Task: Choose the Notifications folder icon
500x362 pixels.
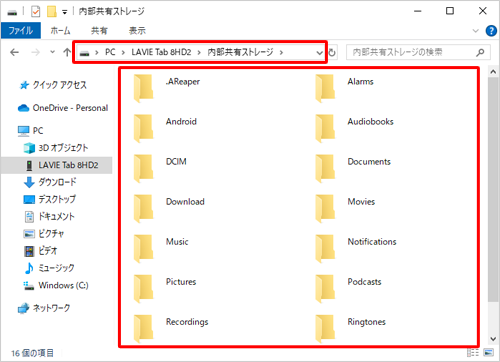Action: pyautogui.click(x=325, y=248)
